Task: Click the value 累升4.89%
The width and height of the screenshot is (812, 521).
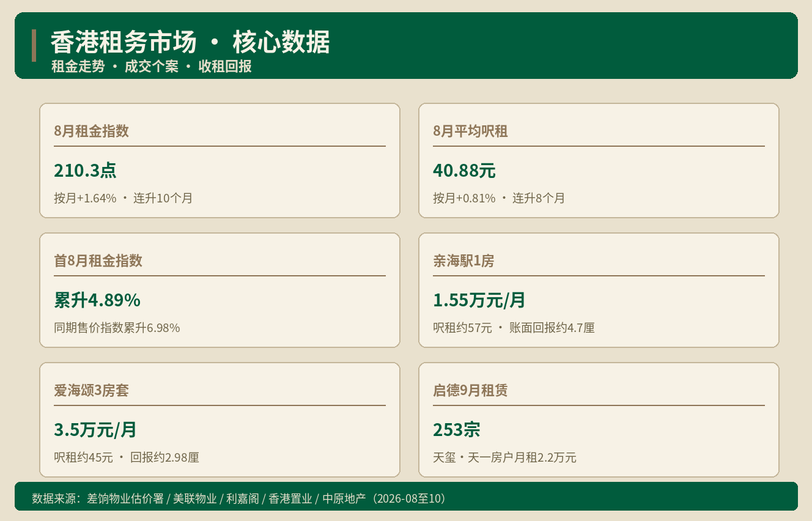Action: pyautogui.click(x=97, y=300)
